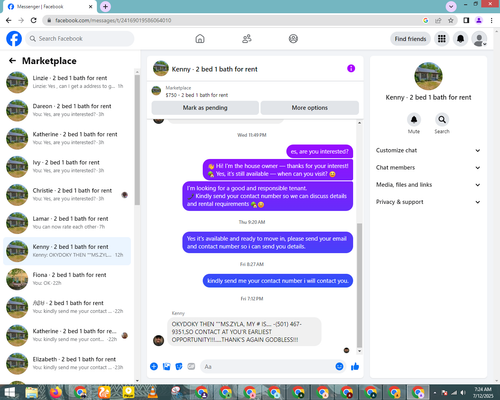The image size is (500, 400).
Task: Expand Chat members section
Action: coord(428,168)
